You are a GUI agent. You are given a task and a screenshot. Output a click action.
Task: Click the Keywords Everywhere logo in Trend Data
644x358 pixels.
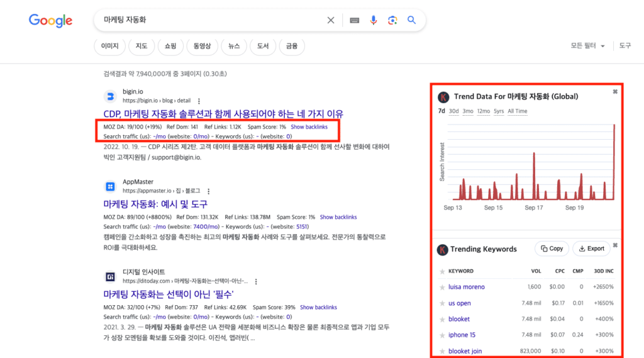(443, 97)
